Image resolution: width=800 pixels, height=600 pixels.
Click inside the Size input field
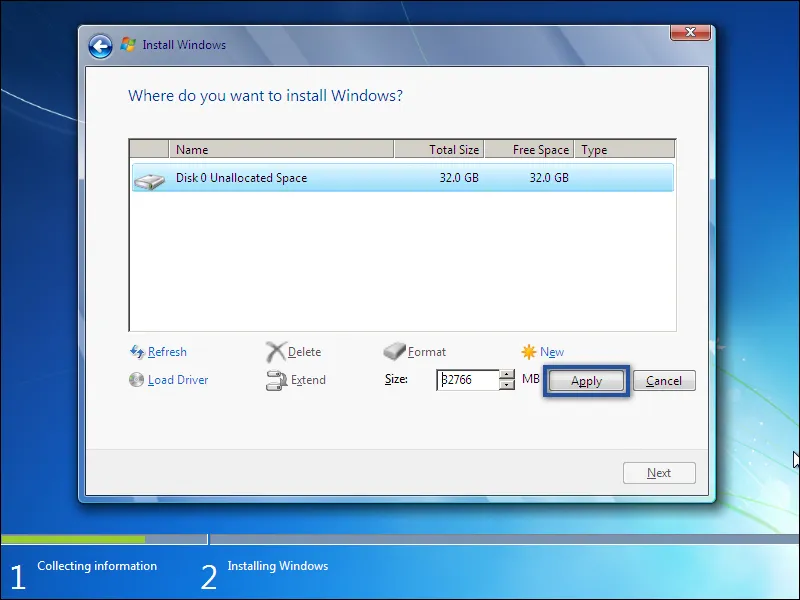coord(465,380)
